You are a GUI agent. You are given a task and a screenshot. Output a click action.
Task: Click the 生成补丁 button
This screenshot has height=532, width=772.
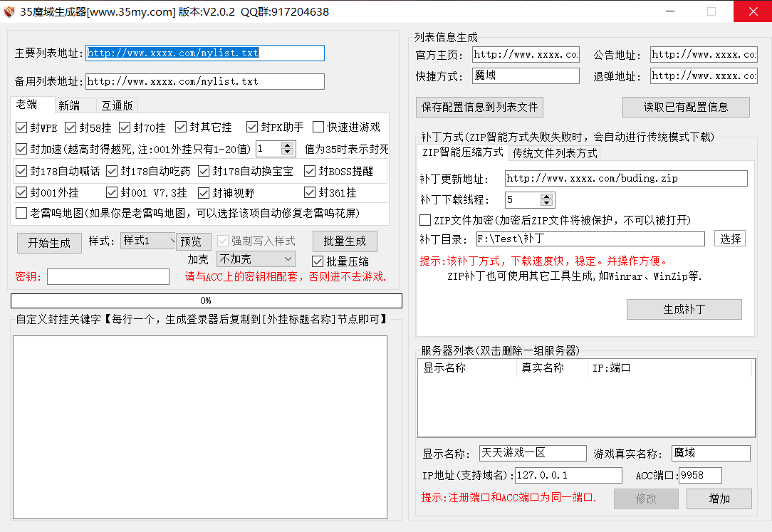pyautogui.click(x=684, y=310)
